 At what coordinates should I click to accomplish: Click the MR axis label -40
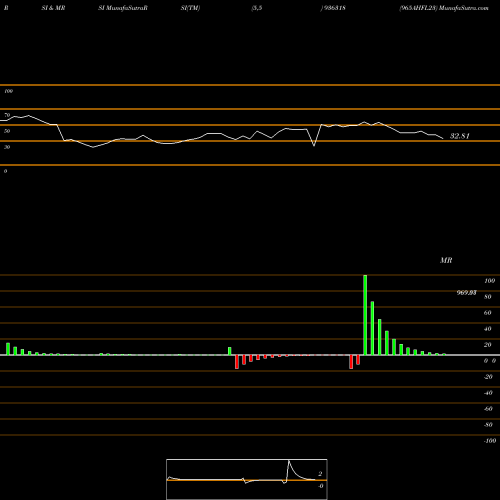(488, 393)
